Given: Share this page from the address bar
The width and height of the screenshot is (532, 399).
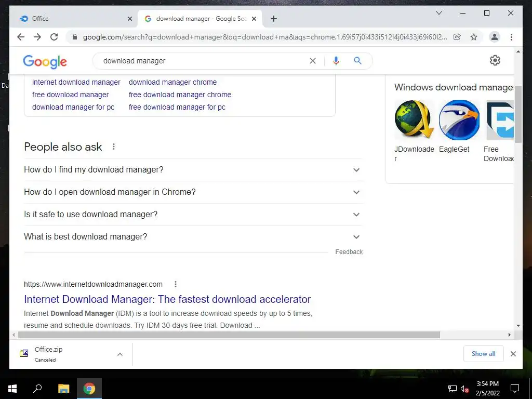Looking at the screenshot, I should pos(457,37).
